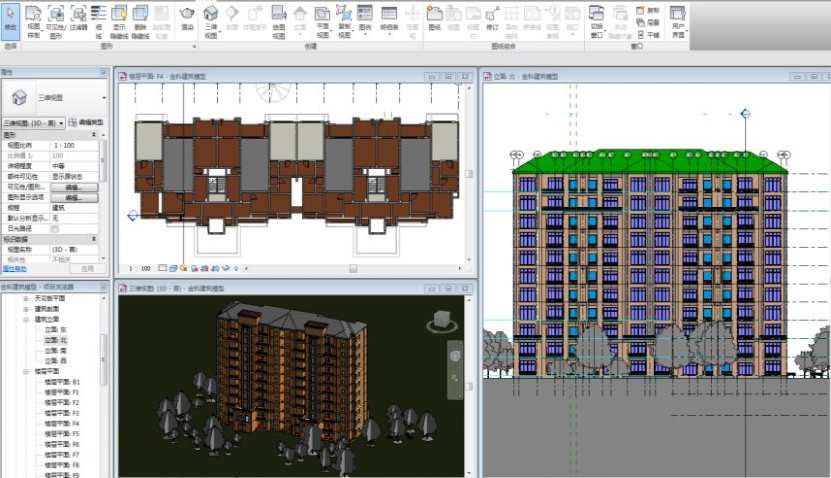831x478 pixels.
Task: Open Plan Views (平面视图) tool
Action: (323, 22)
